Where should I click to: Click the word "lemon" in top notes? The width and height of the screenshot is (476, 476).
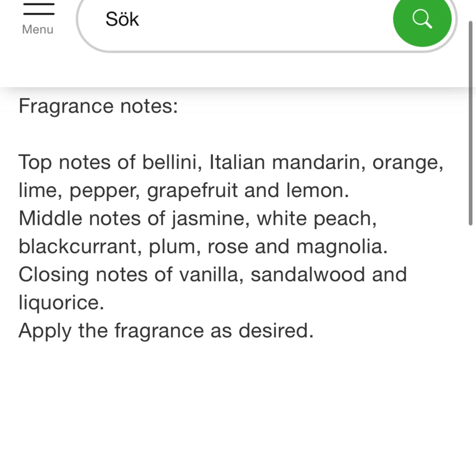click(317, 190)
